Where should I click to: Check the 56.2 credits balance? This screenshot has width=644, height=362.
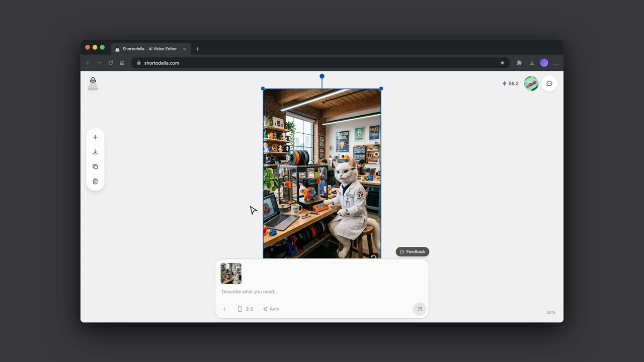pyautogui.click(x=510, y=83)
